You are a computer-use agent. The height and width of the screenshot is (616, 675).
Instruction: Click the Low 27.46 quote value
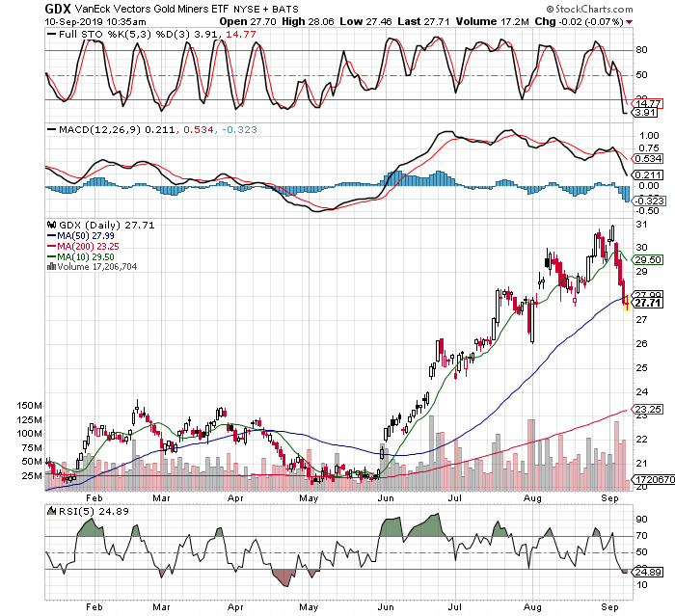(x=365, y=21)
